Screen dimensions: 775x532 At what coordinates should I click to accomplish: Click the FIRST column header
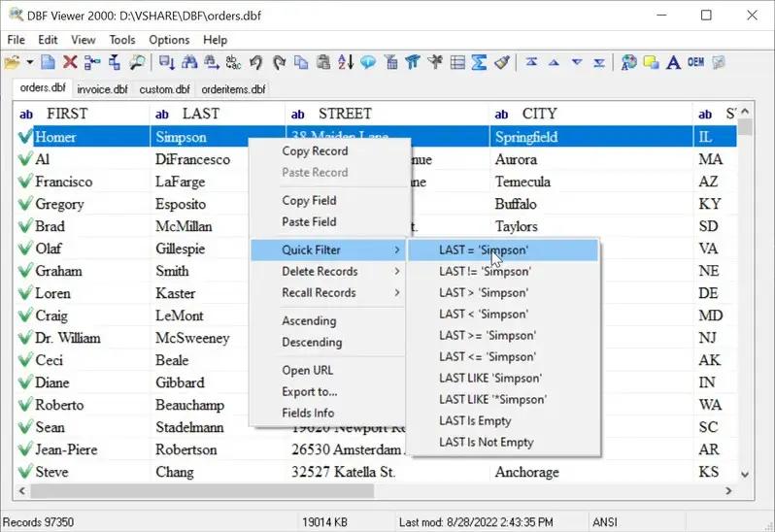coord(82,114)
